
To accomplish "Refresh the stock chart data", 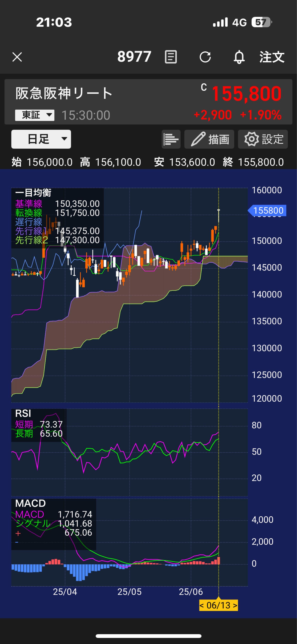I will point(205,57).
